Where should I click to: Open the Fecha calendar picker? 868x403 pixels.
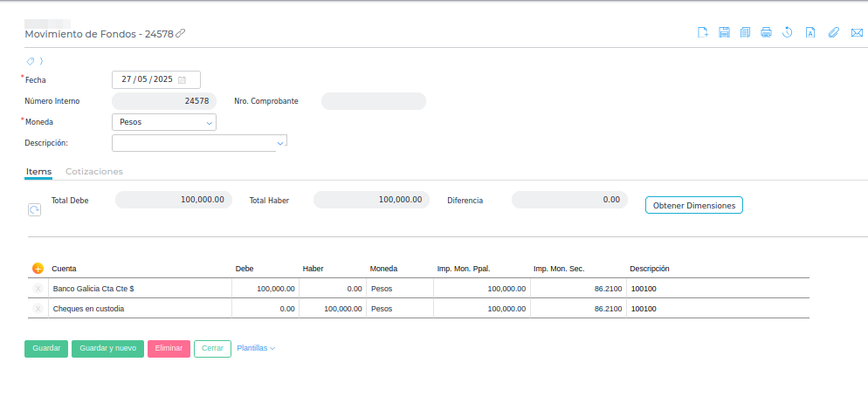(182, 79)
